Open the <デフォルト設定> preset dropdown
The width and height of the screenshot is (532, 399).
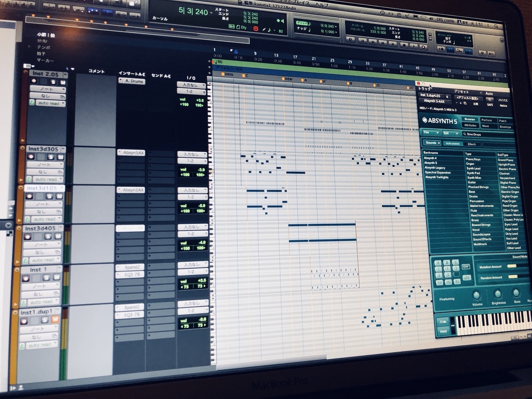[x=469, y=98]
